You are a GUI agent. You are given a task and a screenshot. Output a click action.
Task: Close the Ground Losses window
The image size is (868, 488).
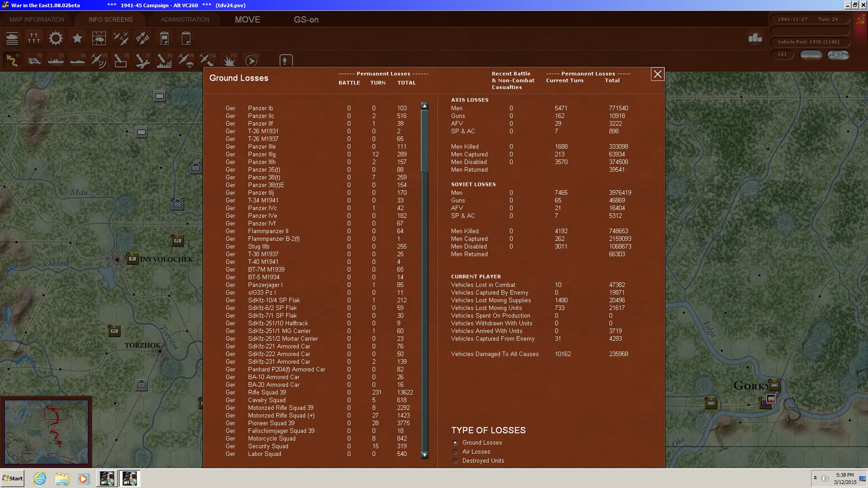pyautogui.click(x=657, y=74)
